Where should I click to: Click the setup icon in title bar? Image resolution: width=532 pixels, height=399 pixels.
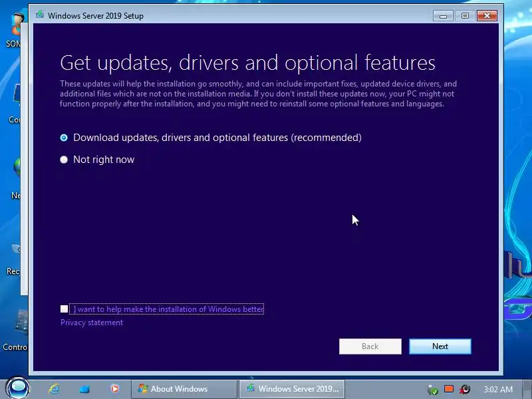(40, 15)
